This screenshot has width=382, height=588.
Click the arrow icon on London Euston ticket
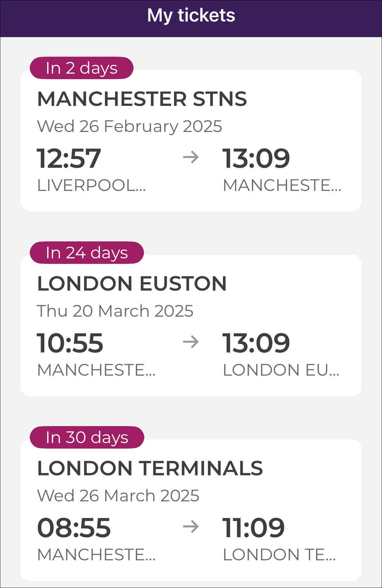click(x=191, y=342)
